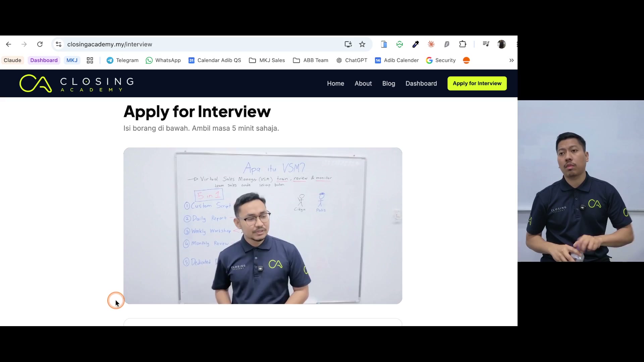Open the Security bookmark

tap(441, 60)
